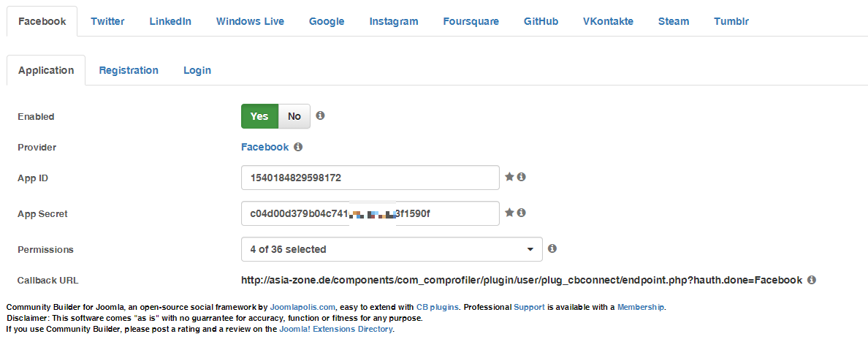Open the Membership link
868x361 pixels.
pos(641,307)
